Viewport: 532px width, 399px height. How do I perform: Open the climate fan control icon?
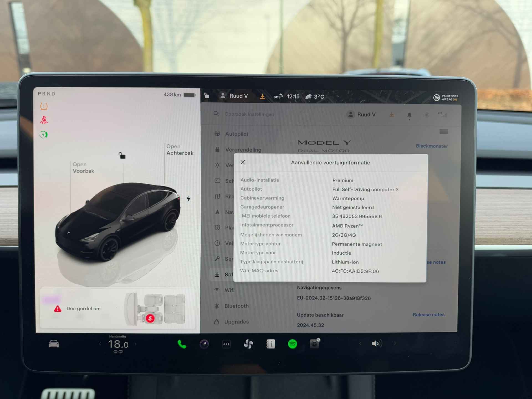(x=248, y=344)
